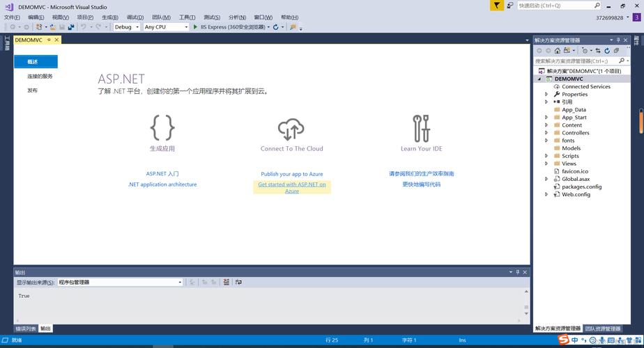Image resolution: width=644 pixels, height=348 pixels.
Task: Click the green Start debugging play icon
Action: click(x=195, y=26)
